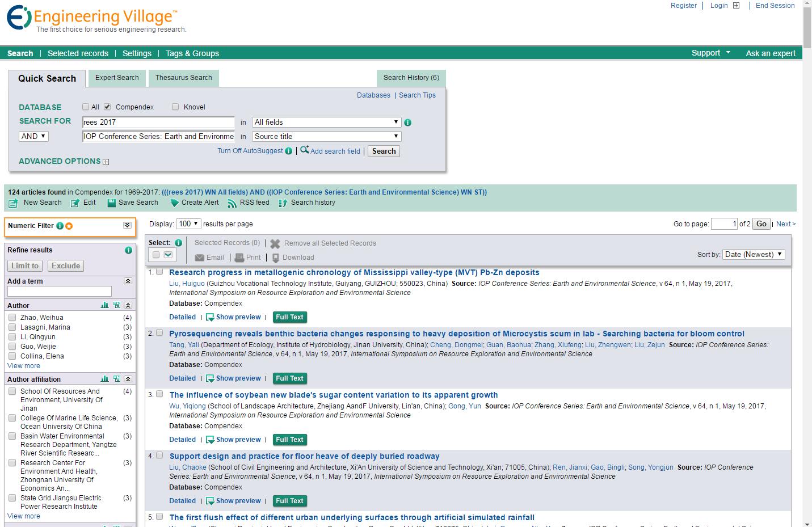The width and height of the screenshot is (812, 527).
Task: Switch to the Expert Search tab
Action: pyautogui.click(x=117, y=78)
